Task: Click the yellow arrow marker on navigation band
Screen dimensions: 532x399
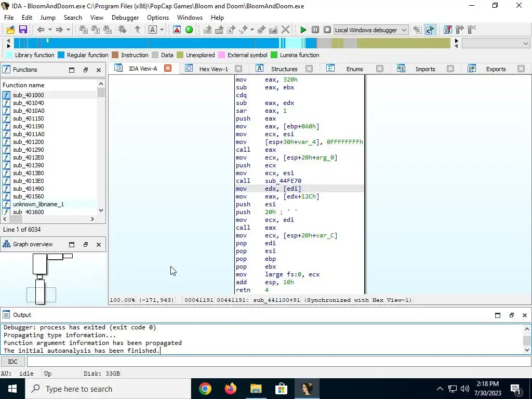Action: (47, 41)
